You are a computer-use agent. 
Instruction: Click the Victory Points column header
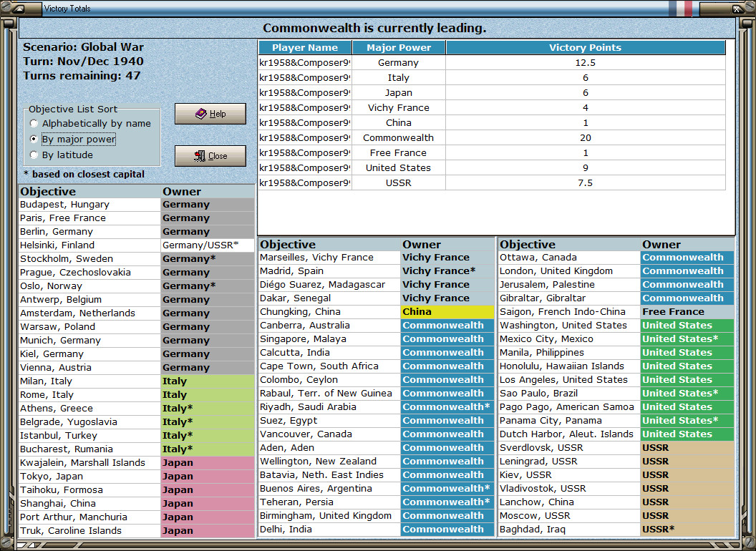[586, 47]
